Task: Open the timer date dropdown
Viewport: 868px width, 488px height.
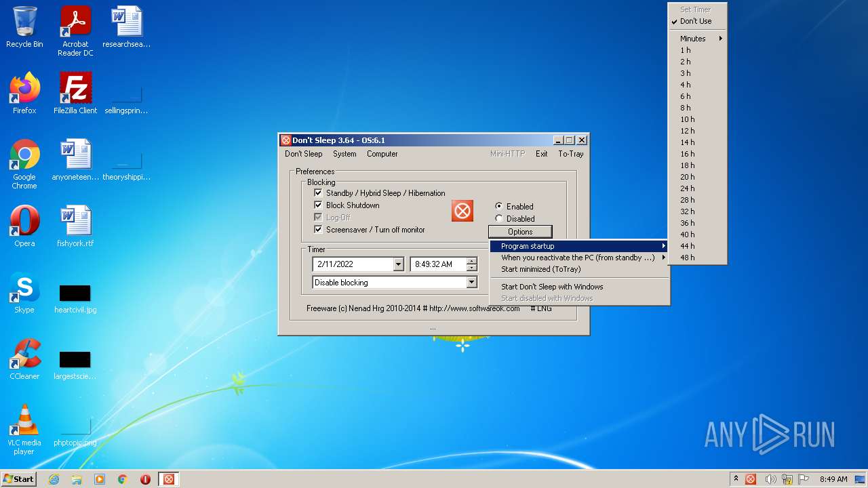Action: 398,264
